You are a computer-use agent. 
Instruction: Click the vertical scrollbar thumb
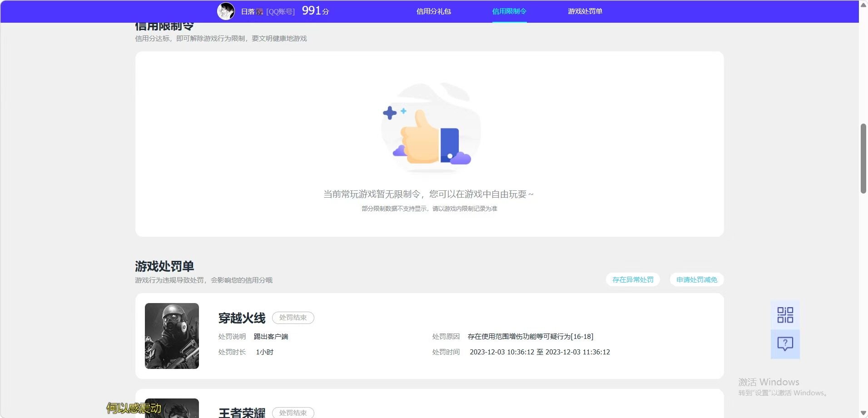tap(863, 159)
